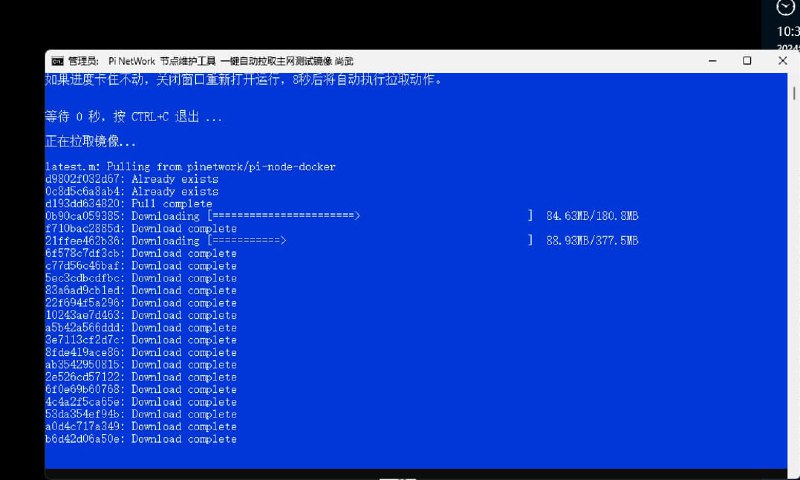Viewport: 800px width, 480px height.
Task: Click the 'Pulling from pinetwork/pi-node-docker' line
Action: (x=190, y=166)
